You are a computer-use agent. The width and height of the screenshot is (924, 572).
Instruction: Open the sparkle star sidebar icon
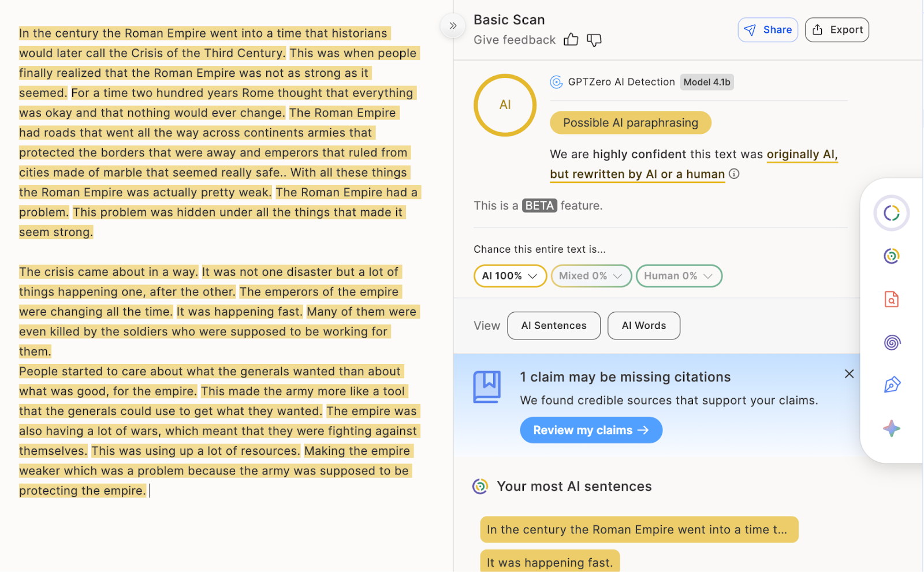tap(892, 428)
